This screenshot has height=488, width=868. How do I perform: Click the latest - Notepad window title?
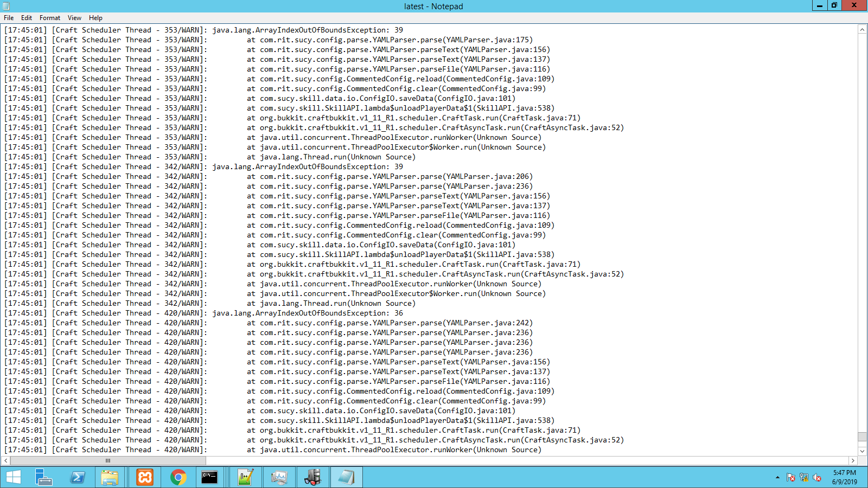click(433, 6)
